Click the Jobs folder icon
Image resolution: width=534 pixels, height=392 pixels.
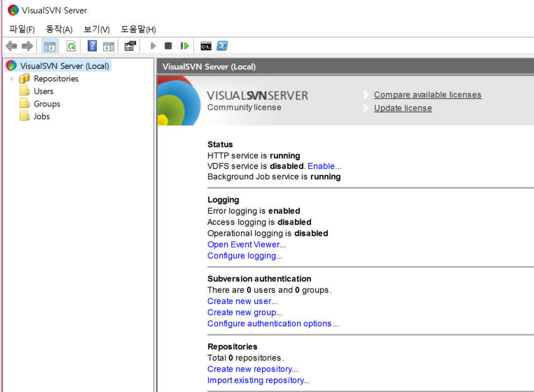point(25,116)
